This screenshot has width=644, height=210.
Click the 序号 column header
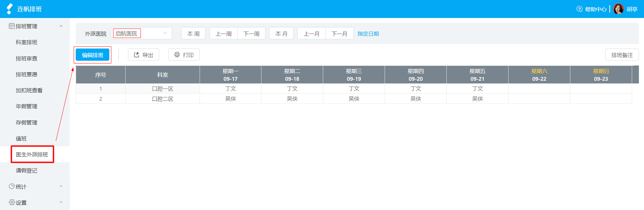pyautogui.click(x=100, y=75)
